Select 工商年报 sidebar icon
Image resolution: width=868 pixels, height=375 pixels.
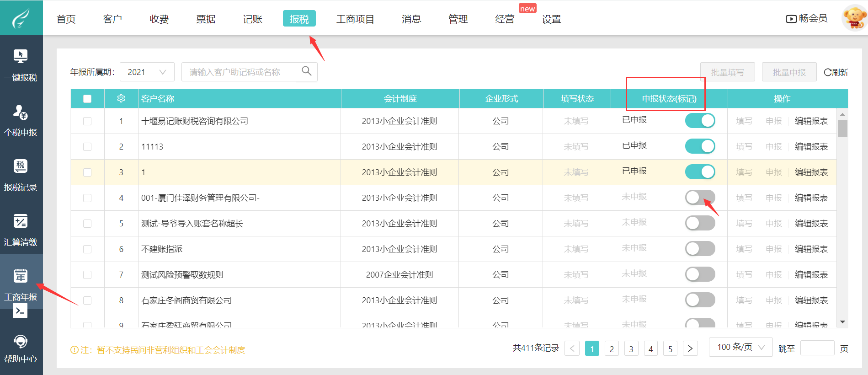(x=21, y=276)
